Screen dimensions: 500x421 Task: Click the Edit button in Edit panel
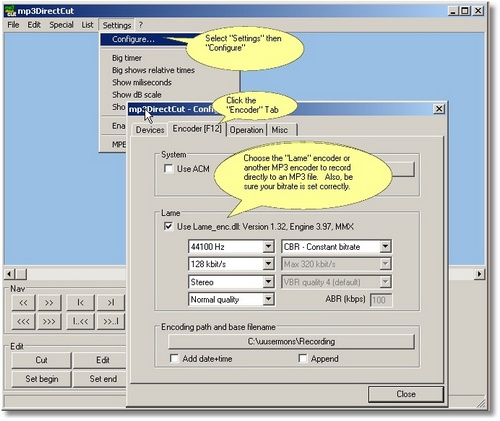pyautogui.click(x=100, y=360)
